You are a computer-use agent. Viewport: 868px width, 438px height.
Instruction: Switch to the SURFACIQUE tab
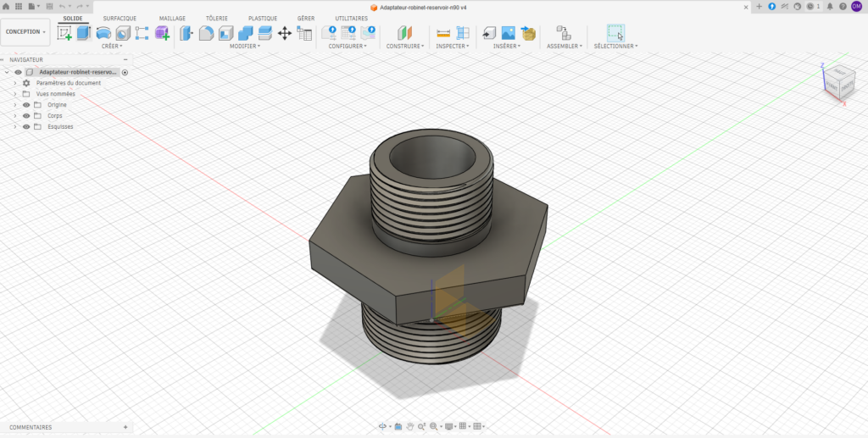point(120,19)
